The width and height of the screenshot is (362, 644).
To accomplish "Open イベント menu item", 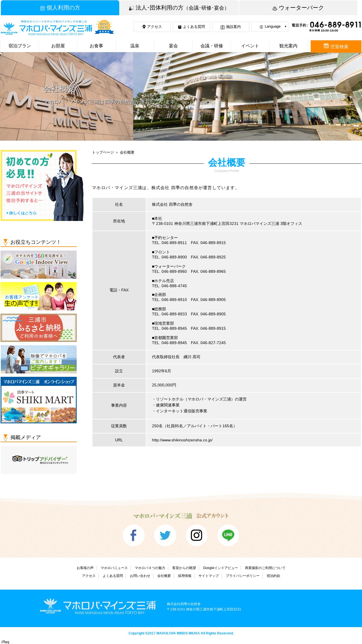I will tap(250, 46).
